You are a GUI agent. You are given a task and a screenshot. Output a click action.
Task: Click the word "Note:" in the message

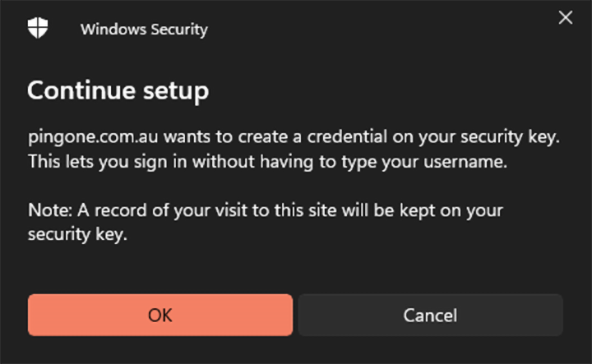50,210
